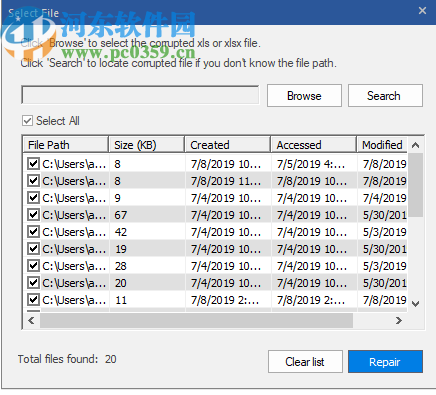The height and width of the screenshot is (395, 436).
Task: Select the size cell showing 19
Action: click(x=147, y=249)
